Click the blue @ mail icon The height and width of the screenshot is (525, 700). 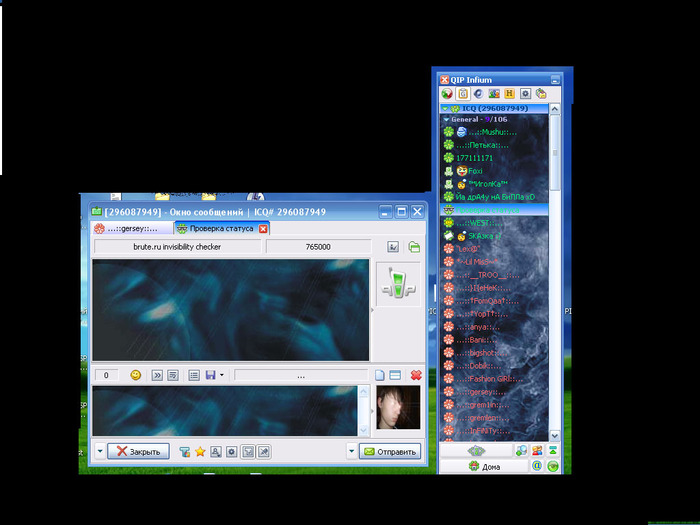[537, 466]
